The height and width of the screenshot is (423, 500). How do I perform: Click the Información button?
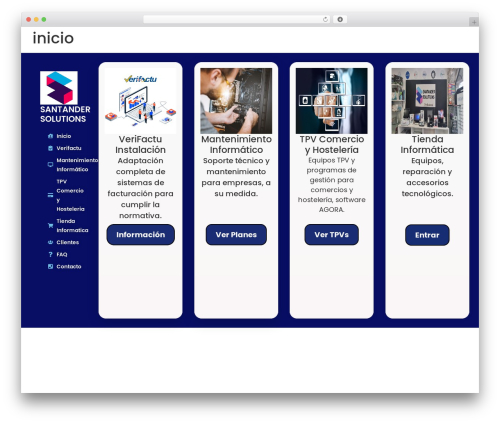(x=141, y=235)
